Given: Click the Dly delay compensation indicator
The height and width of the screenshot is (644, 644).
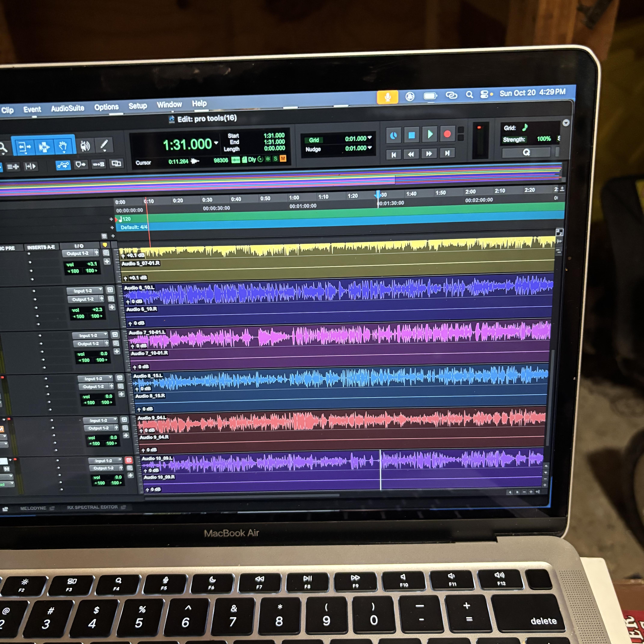Looking at the screenshot, I should [x=252, y=159].
